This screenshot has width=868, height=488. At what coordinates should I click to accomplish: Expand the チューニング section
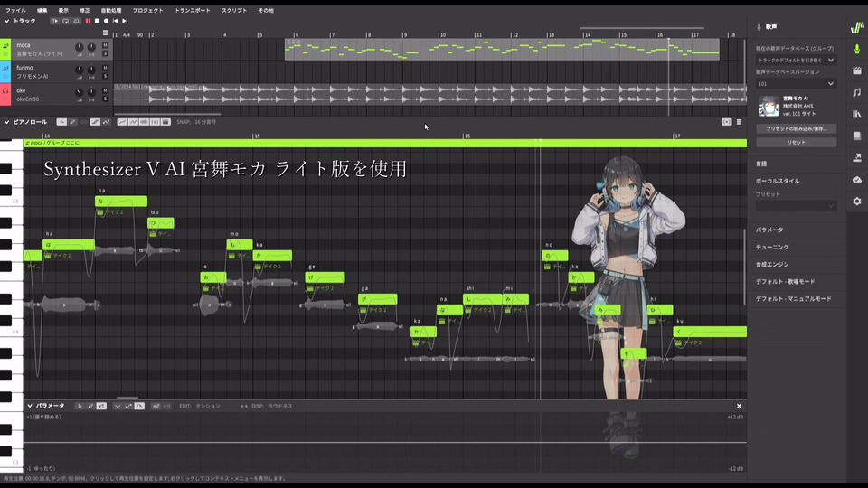point(772,248)
